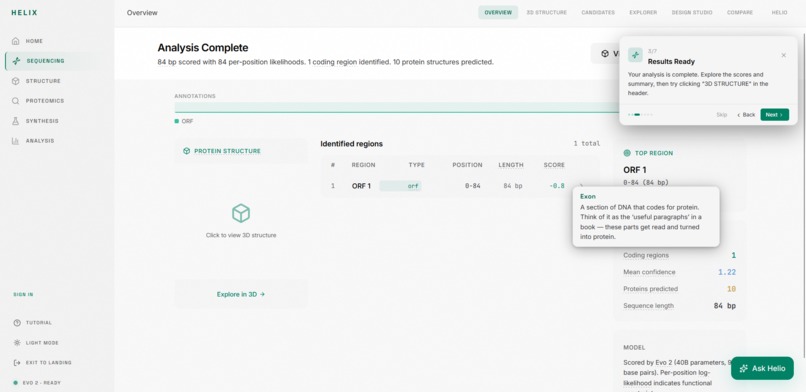Click the Identified regions heading
This screenshot has height=392, width=806.
[352, 144]
